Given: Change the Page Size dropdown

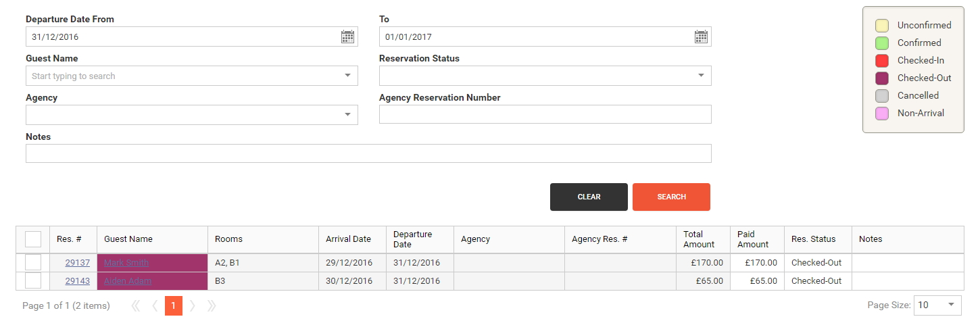Looking at the screenshot, I should (937, 305).
